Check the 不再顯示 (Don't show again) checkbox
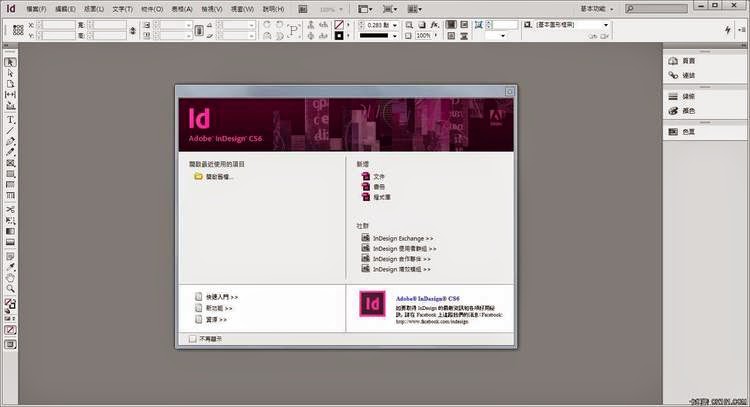 click(192, 339)
